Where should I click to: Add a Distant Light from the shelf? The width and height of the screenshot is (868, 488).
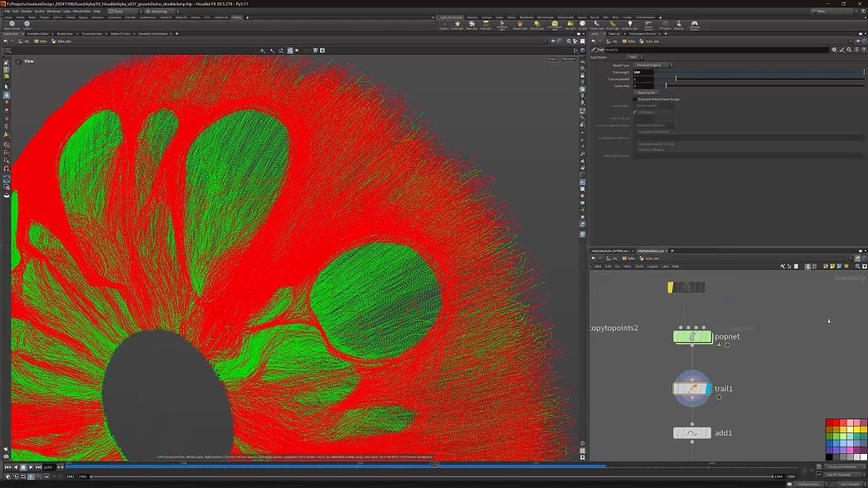537,25
